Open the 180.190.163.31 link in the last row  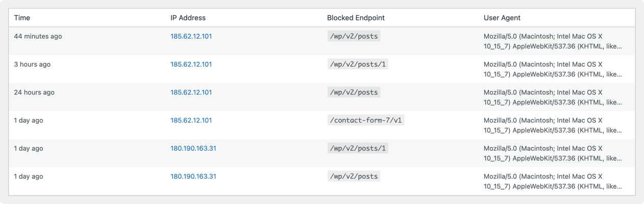(193, 177)
